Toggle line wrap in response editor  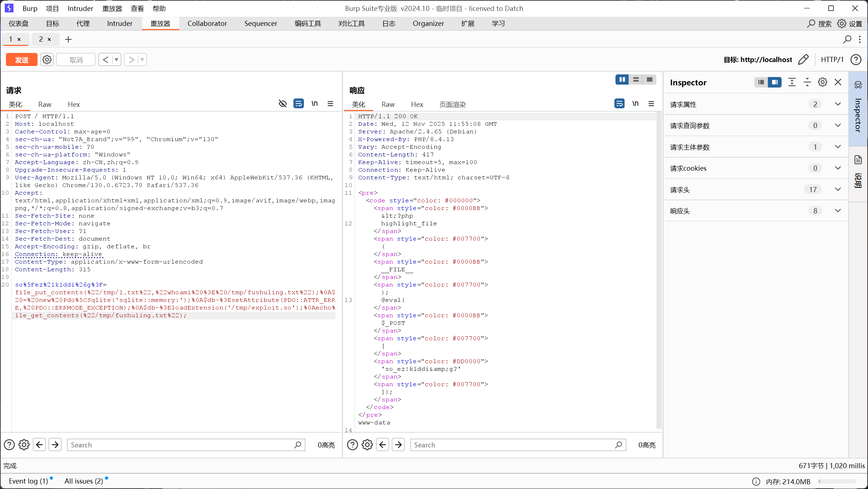[x=619, y=104]
